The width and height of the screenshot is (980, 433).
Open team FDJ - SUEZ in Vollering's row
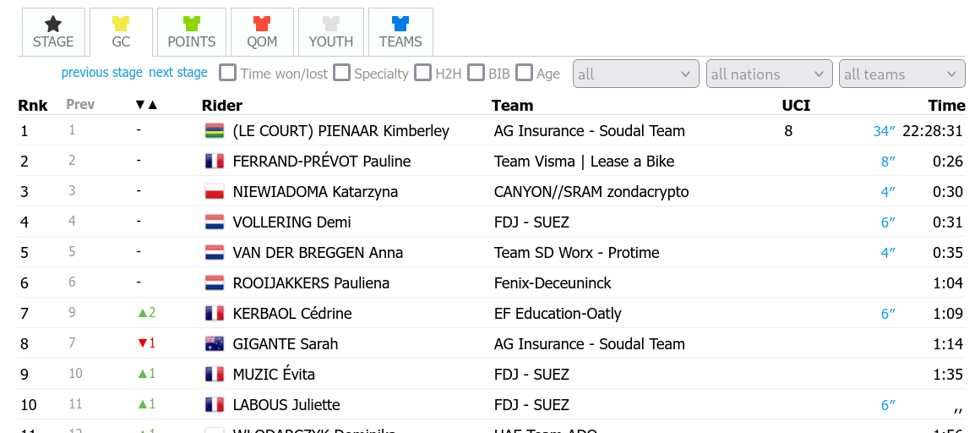(x=531, y=222)
